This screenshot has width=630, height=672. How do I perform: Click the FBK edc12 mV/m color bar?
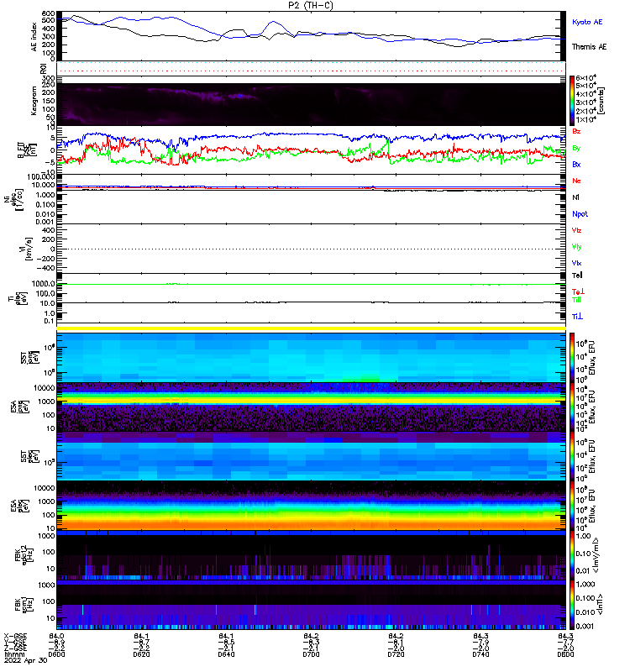(x=572, y=555)
